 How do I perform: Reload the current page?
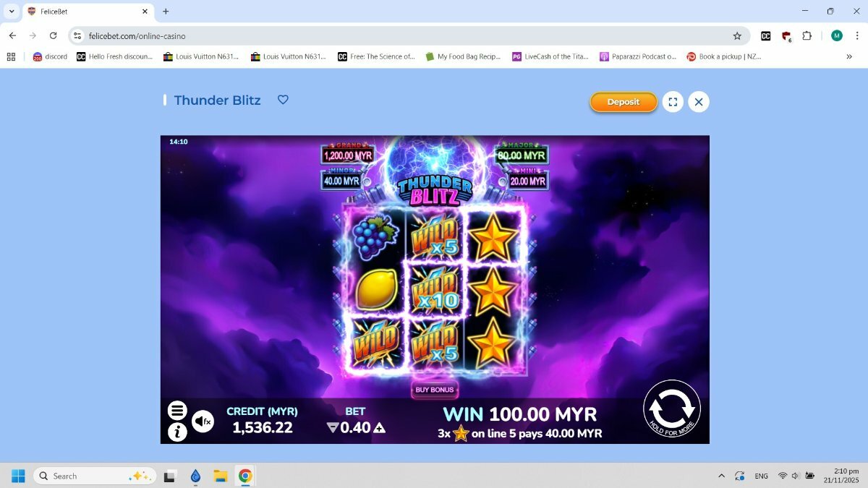click(x=53, y=35)
